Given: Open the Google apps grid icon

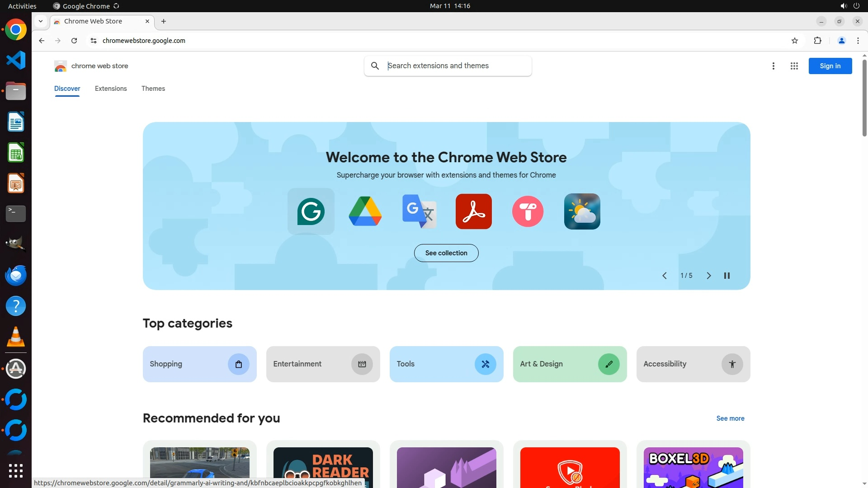Looking at the screenshot, I should pyautogui.click(x=794, y=66).
